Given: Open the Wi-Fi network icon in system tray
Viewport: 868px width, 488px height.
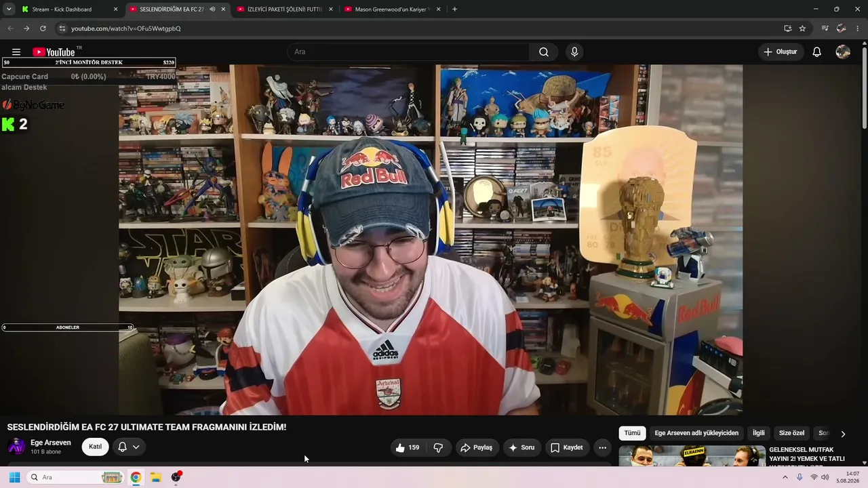Looking at the screenshot, I should coord(814,477).
